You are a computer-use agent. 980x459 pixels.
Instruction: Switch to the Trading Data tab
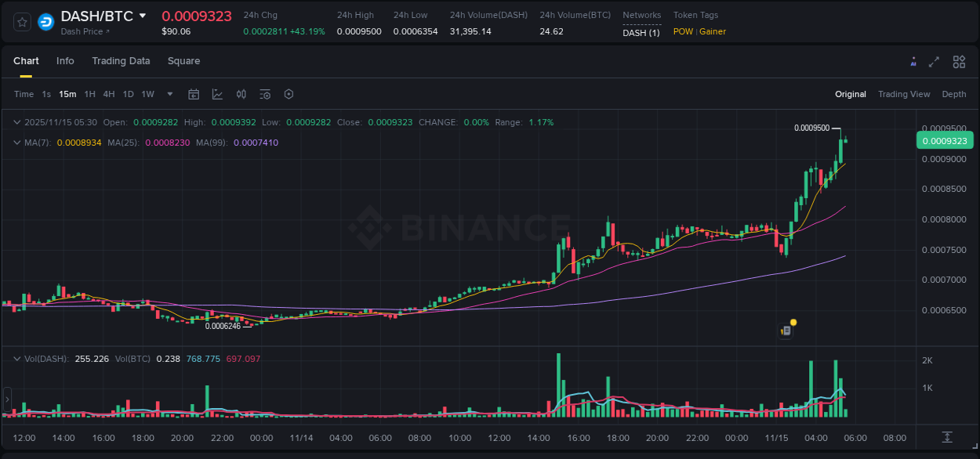[121, 60]
